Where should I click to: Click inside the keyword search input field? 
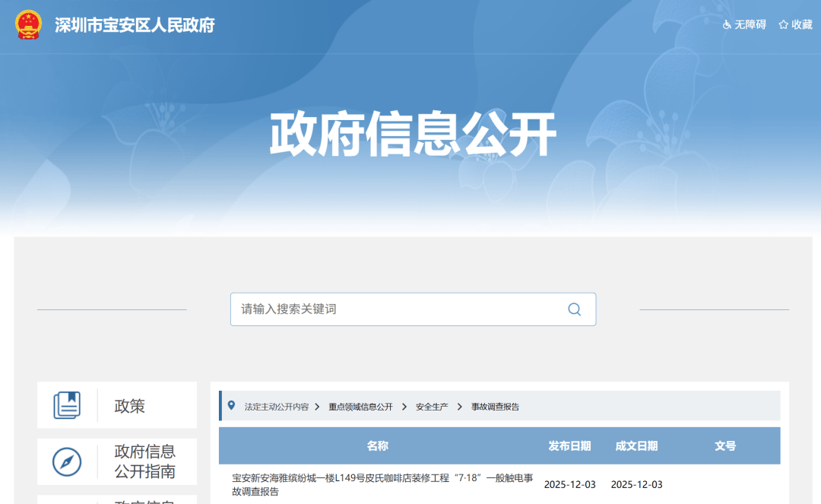[x=380, y=309]
